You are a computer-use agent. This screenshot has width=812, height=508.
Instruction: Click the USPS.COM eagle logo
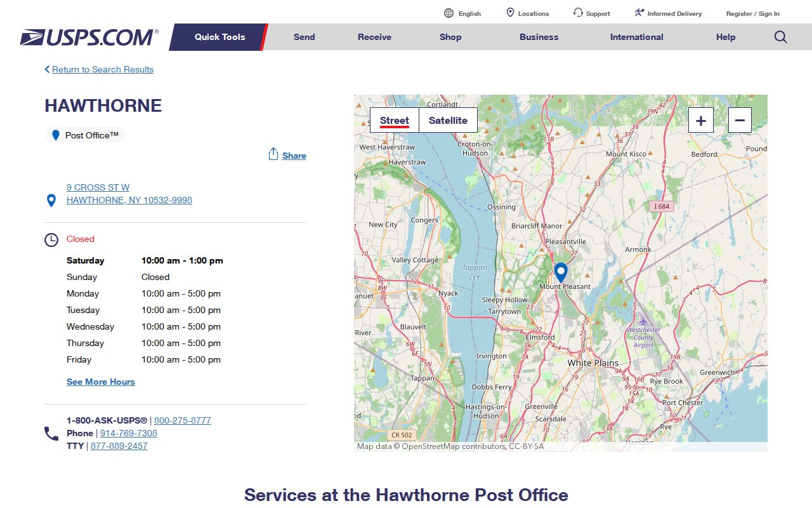point(89,37)
